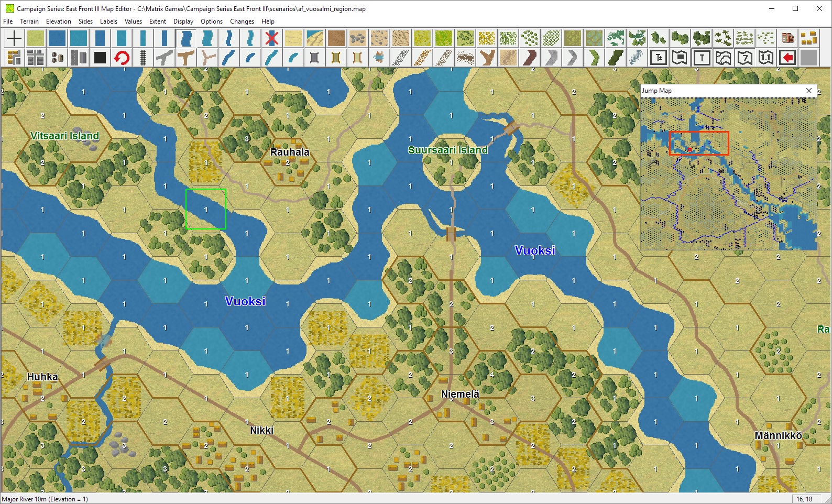Select the brown dirt road tool
This screenshot has height=504, width=832.
point(186,57)
